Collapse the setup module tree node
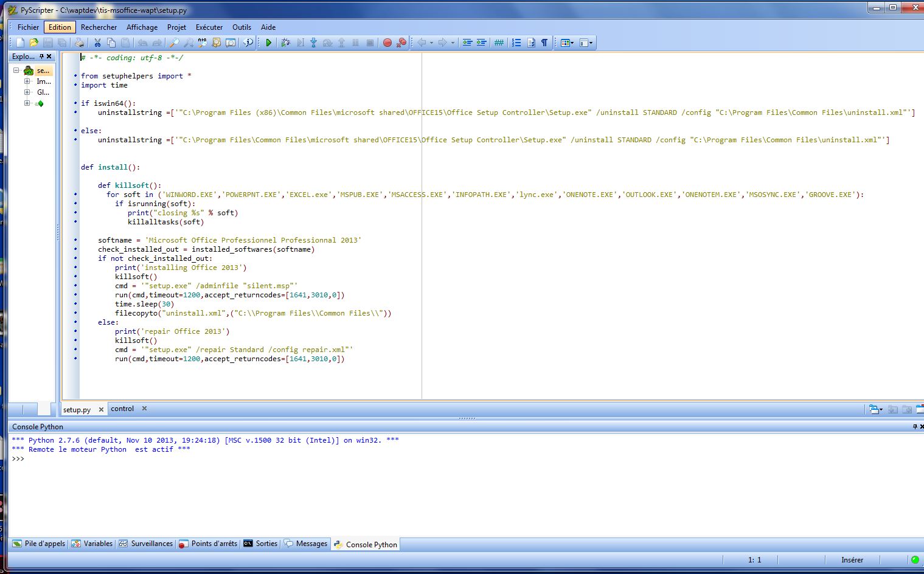Image resolution: width=924 pixels, height=574 pixels. (x=16, y=71)
